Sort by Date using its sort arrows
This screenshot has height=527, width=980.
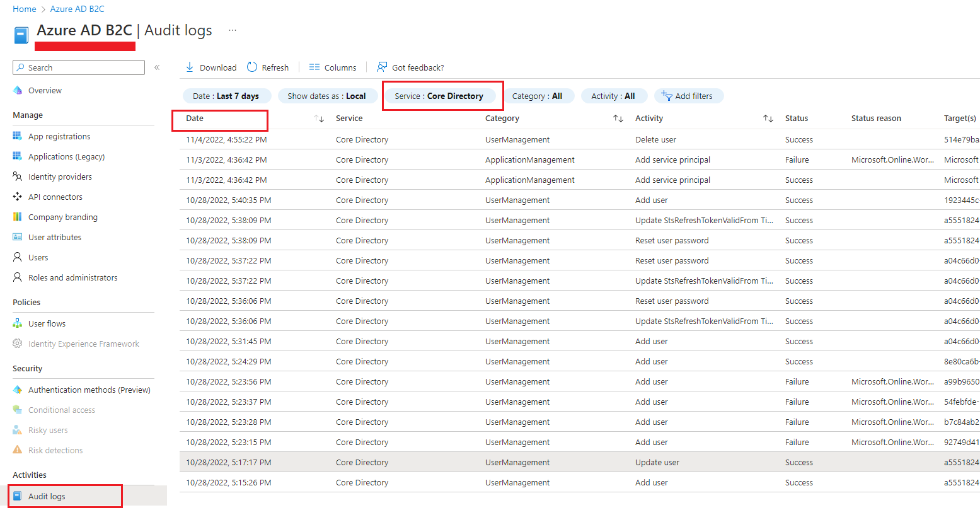point(319,119)
